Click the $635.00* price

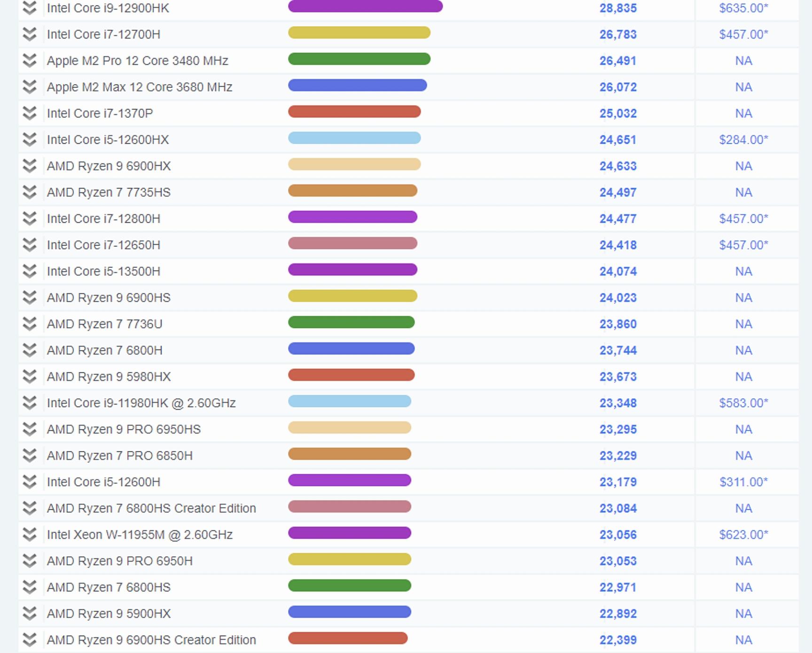(x=743, y=8)
